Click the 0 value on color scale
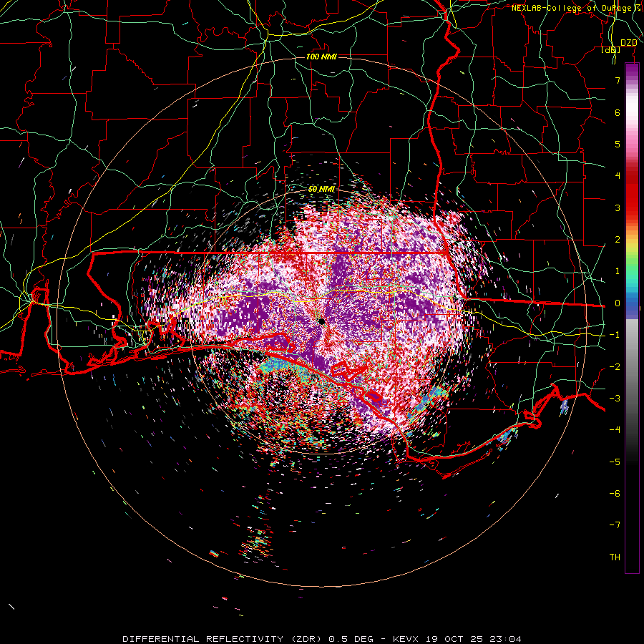Screen dimensions: 644x644 point(618,303)
